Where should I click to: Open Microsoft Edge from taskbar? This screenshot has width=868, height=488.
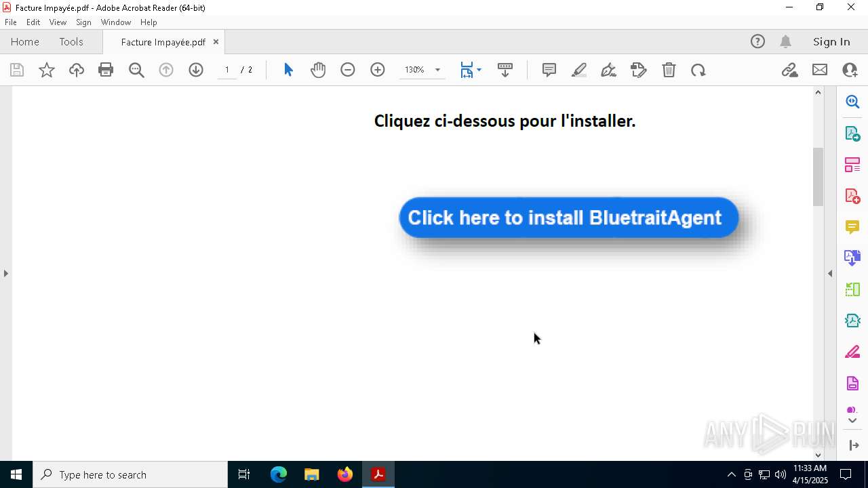tap(279, 474)
